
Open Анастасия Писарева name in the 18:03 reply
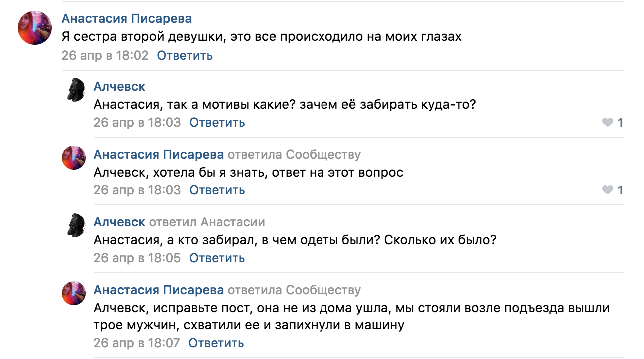point(159,154)
